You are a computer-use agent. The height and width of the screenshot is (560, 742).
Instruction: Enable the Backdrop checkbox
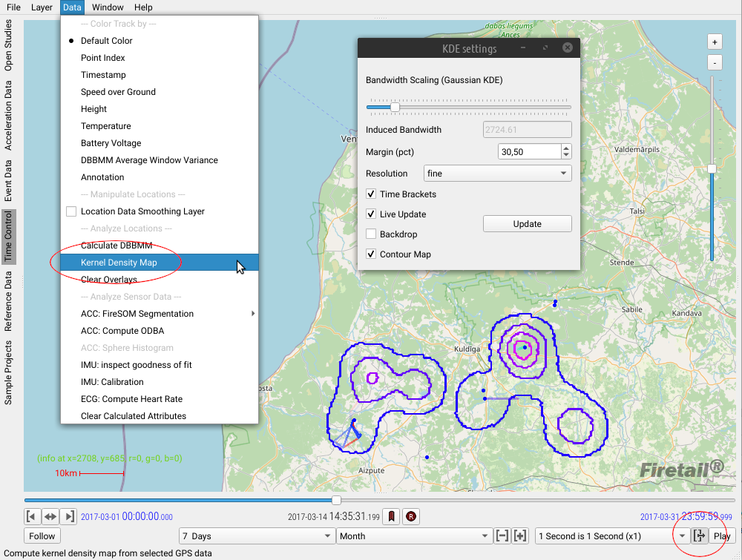372,234
